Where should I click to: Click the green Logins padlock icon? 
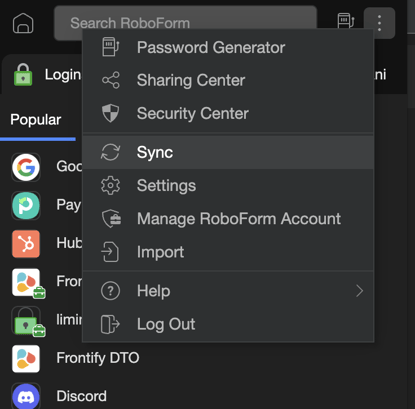click(x=23, y=75)
